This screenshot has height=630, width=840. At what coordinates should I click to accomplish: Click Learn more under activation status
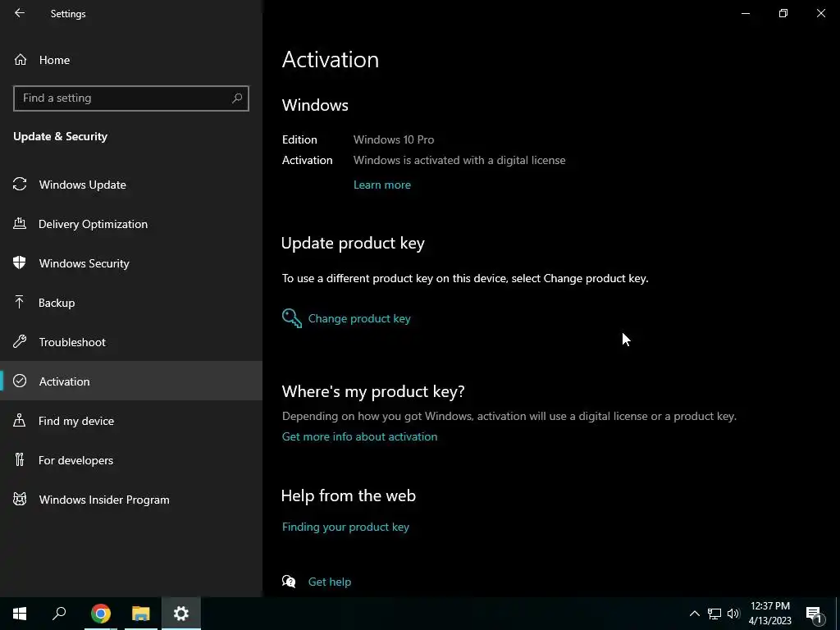coord(382,185)
